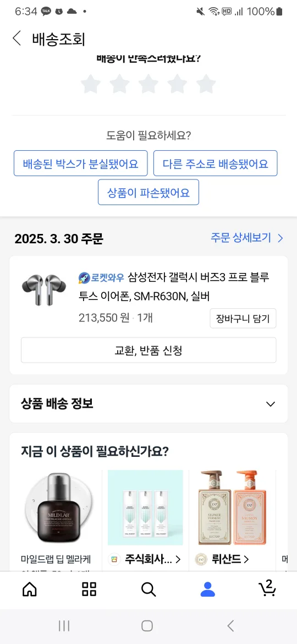This screenshot has width=297, height=644.
Task: Open the 주식회사 seller store link
Action: click(x=144, y=559)
